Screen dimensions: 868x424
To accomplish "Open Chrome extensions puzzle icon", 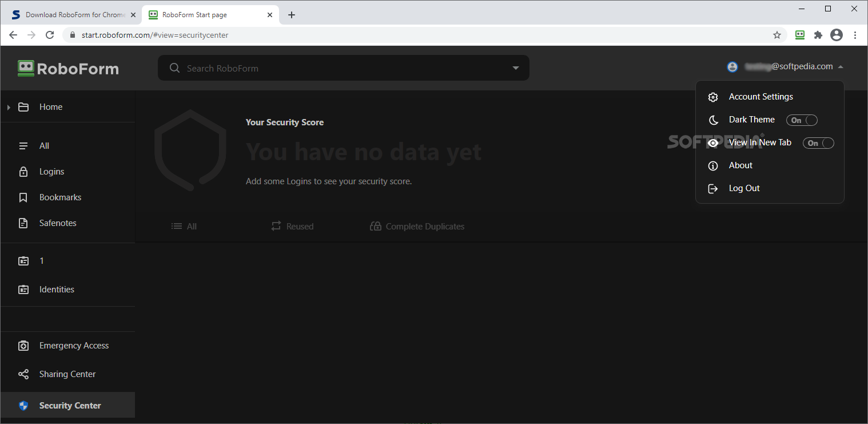I will pos(818,35).
